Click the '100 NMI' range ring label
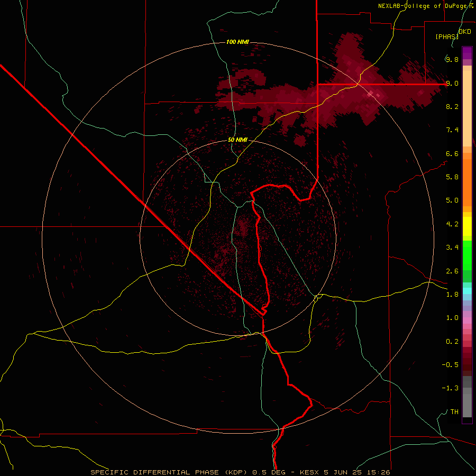 tap(237, 42)
